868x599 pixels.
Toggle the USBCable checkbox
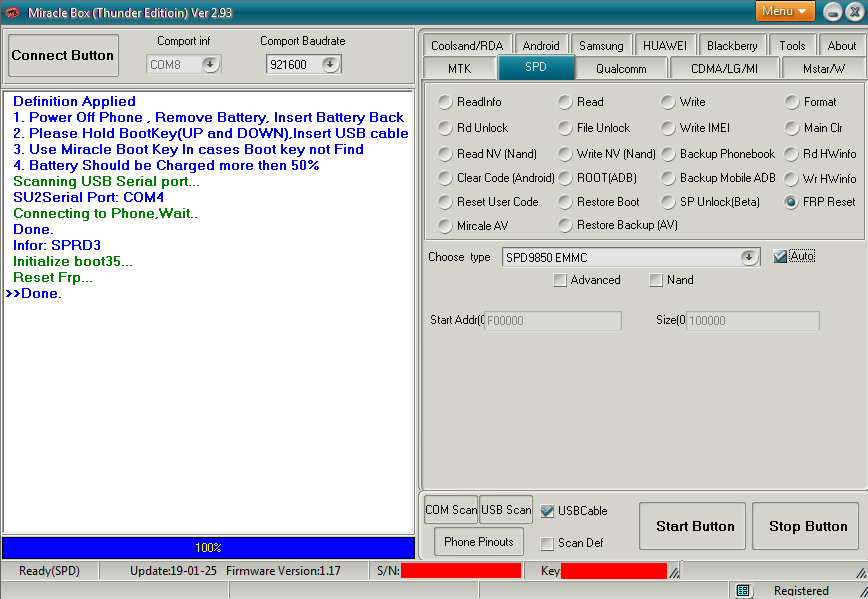tap(547, 511)
